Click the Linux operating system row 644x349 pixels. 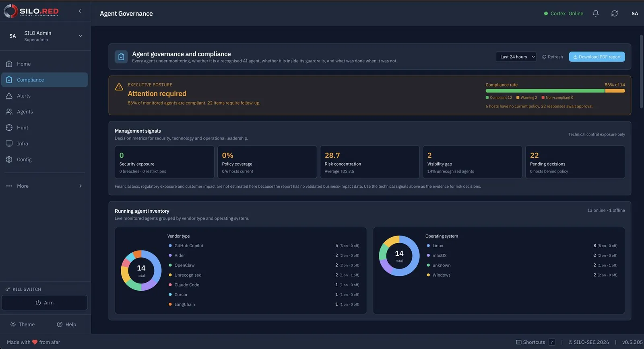522,246
